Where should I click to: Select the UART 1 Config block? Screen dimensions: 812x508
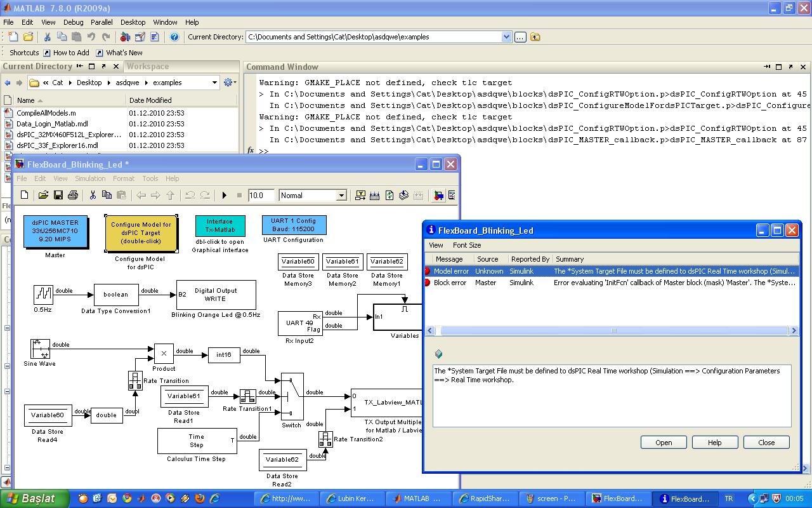pos(294,225)
